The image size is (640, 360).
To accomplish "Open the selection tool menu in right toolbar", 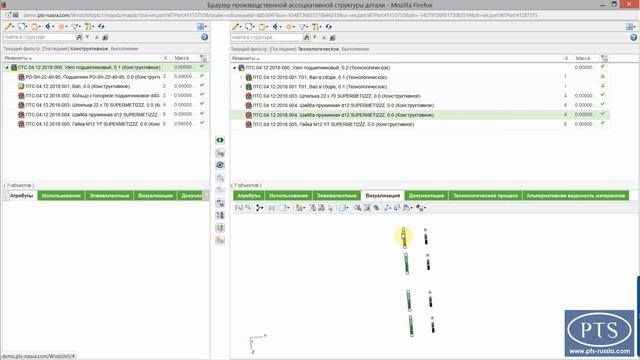I will pyautogui.click(x=250, y=27).
